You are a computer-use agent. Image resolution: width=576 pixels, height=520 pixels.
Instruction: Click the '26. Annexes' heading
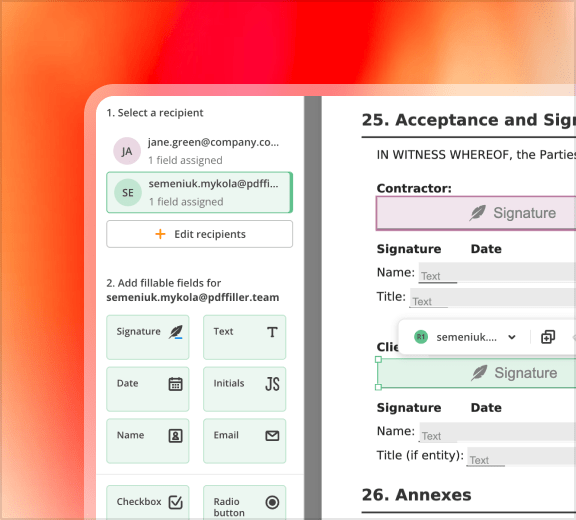[x=416, y=495]
